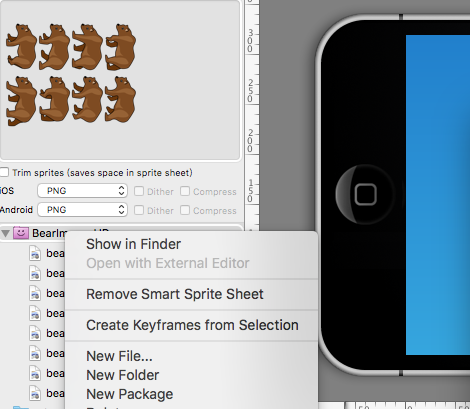Select Create Keyframes from Selection
This screenshot has height=409, width=470.
click(191, 325)
